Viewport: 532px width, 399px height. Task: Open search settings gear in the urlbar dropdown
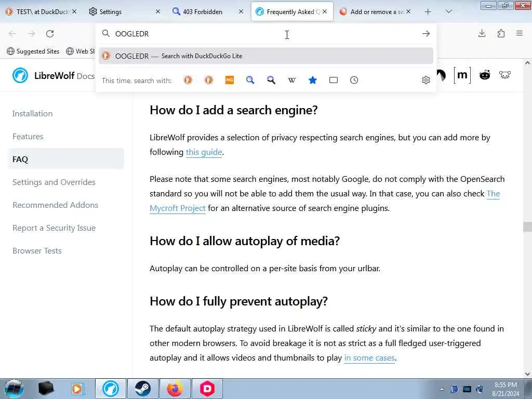pos(426,80)
